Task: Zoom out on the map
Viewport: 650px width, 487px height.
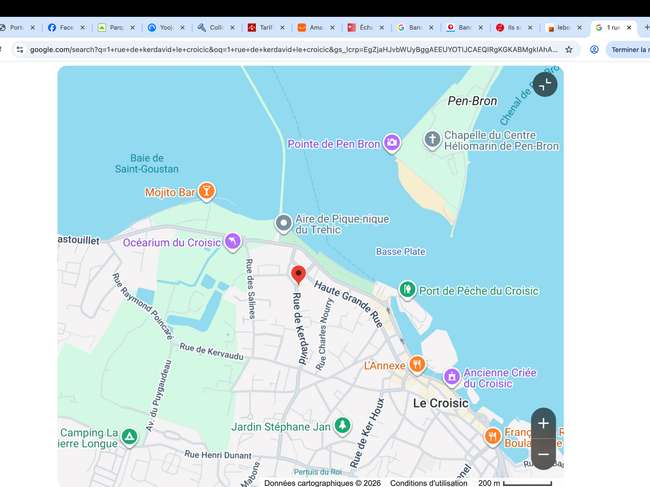Action: 543,454
